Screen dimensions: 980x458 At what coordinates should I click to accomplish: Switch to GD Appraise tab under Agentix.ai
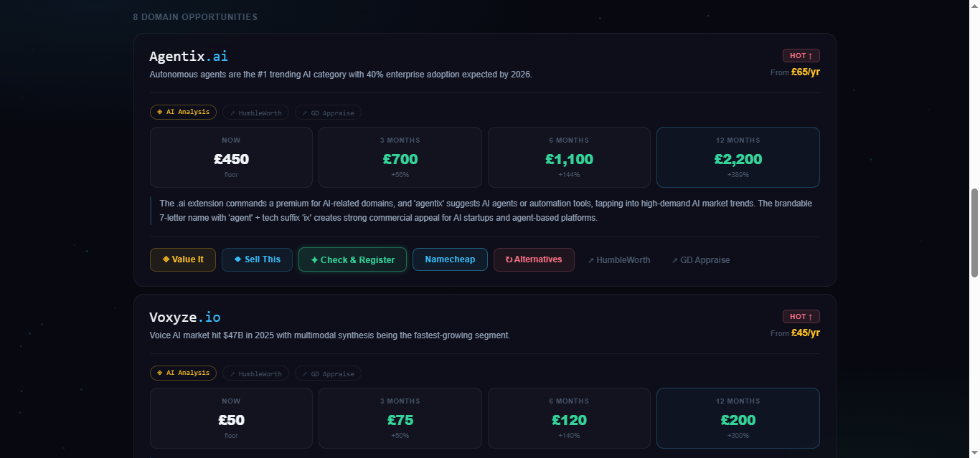tap(328, 113)
